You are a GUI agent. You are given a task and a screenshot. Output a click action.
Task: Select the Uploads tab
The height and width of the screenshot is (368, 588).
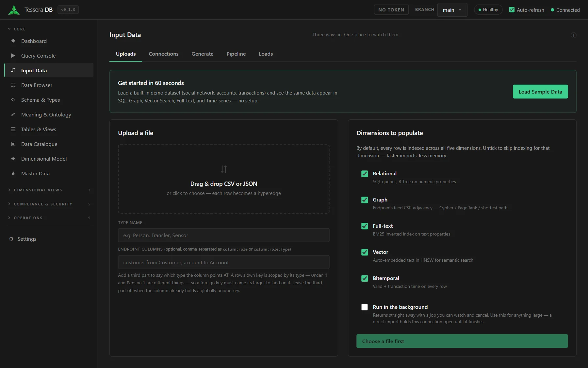[x=126, y=54]
